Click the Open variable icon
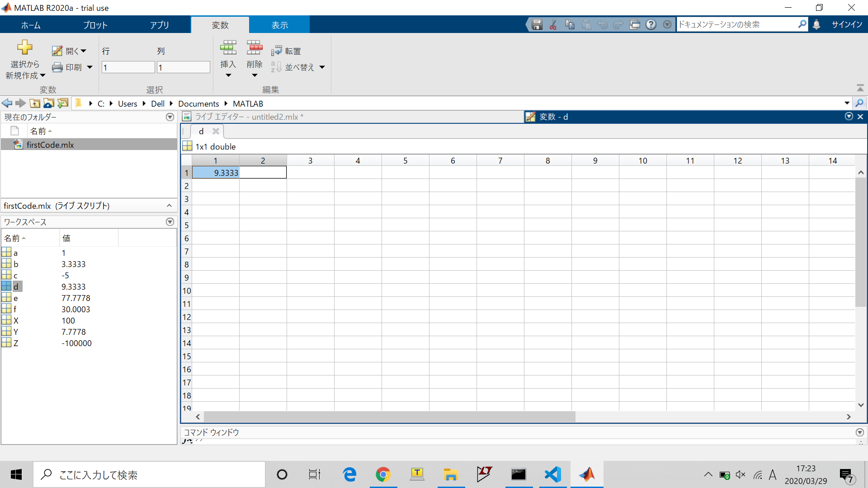Image resolution: width=868 pixels, height=488 pixels. point(57,51)
